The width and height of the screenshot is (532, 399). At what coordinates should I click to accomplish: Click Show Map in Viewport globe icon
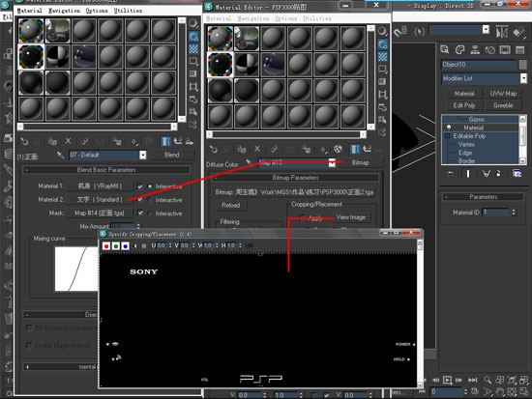338,149
